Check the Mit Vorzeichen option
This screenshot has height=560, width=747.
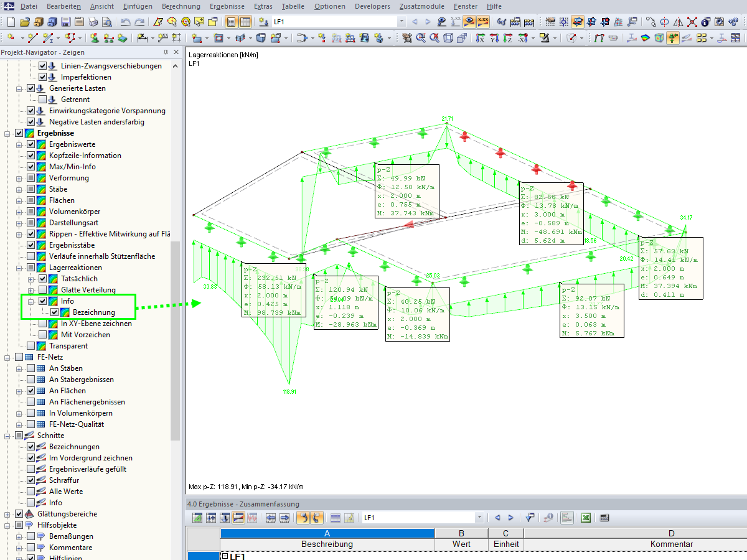(42, 335)
